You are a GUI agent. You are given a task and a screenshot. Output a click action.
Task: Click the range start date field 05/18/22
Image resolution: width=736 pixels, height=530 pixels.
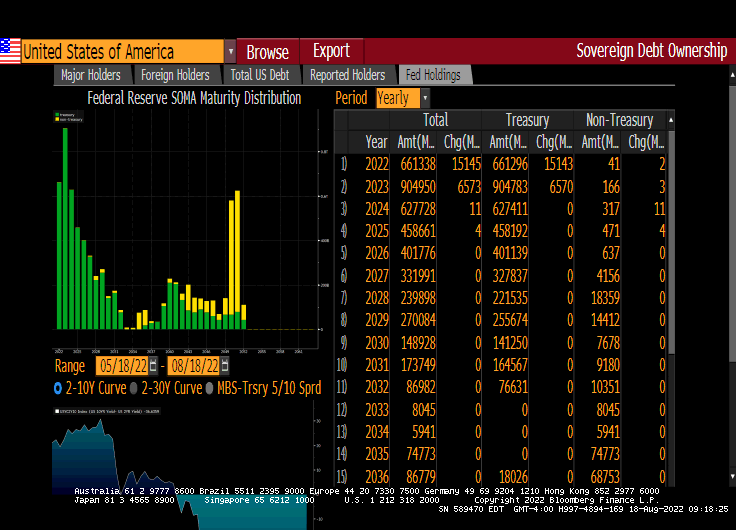pos(121,366)
